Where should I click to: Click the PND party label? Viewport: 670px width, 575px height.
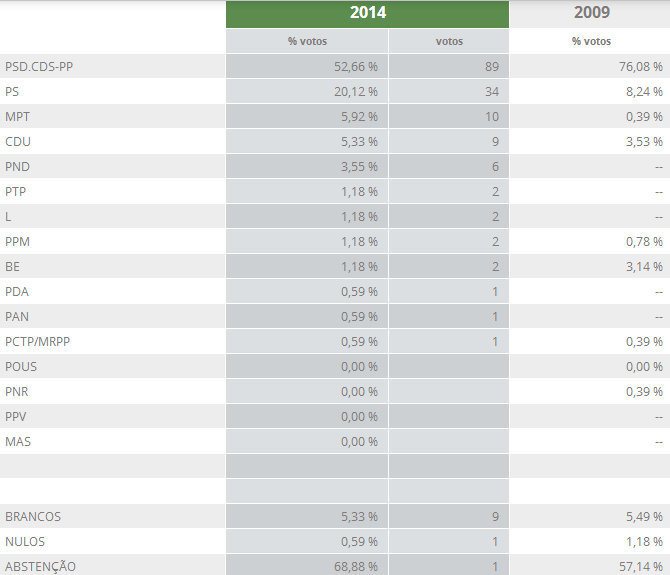tap(17, 167)
